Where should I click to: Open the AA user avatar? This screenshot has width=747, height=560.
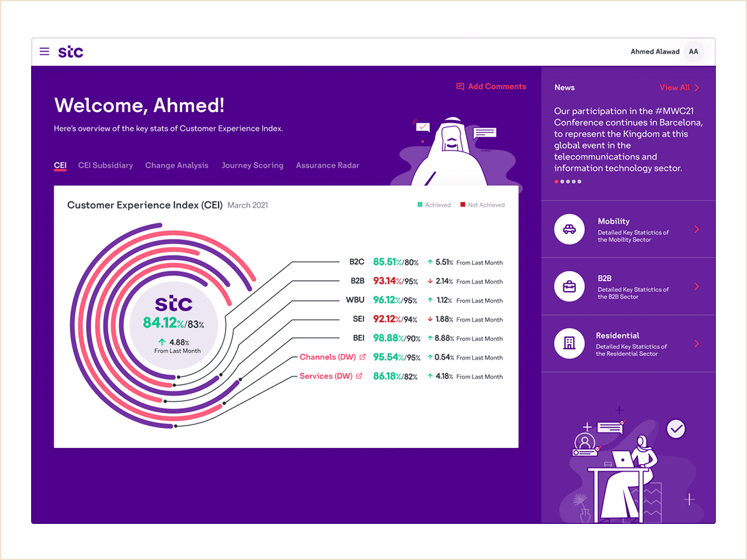click(693, 52)
